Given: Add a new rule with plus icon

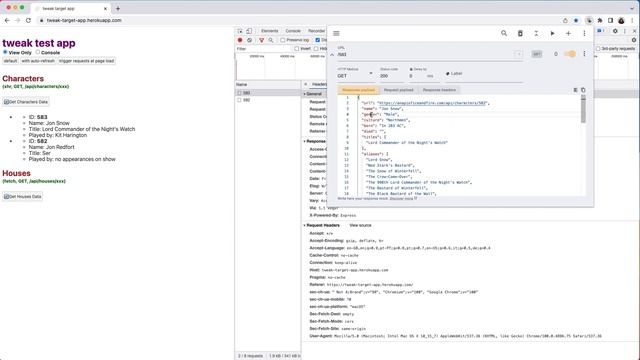Looking at the screenshot, I should click(568, 33).
